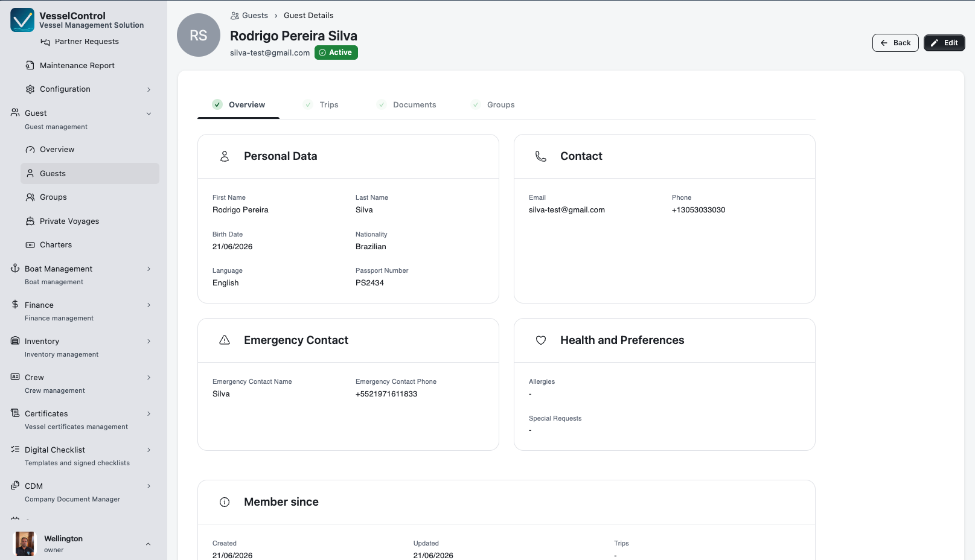Viewport: 975px width, 560px height.
Task: Click the Digital Checklist icon
Action: pyautogui.click(x=15, y=450)
